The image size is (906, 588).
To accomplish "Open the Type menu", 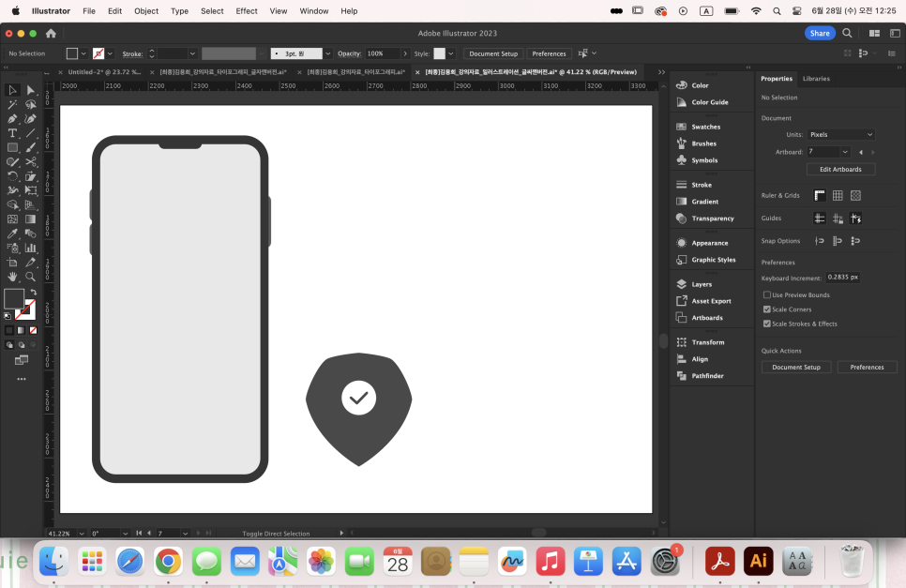I will point(180,11).
